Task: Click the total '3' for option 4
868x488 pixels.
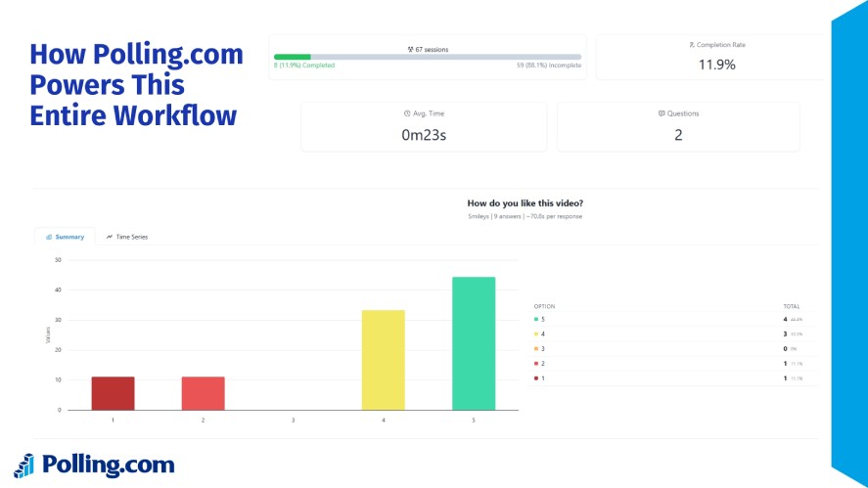Action: 785,334
